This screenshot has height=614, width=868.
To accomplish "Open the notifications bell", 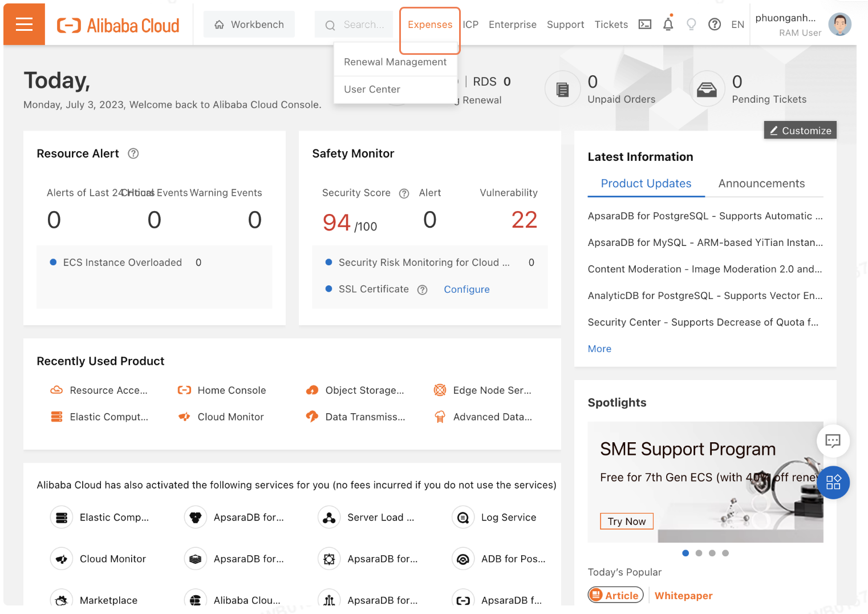I will click(668, 25).
